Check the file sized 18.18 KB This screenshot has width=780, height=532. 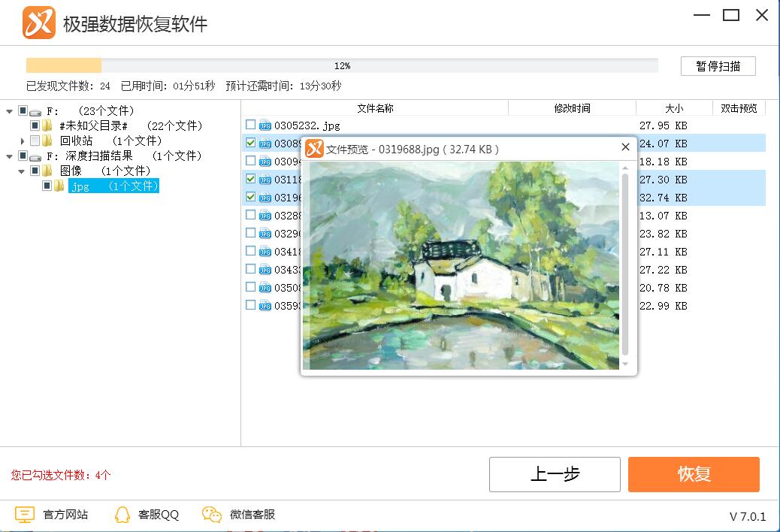click(x=251, y=161)
